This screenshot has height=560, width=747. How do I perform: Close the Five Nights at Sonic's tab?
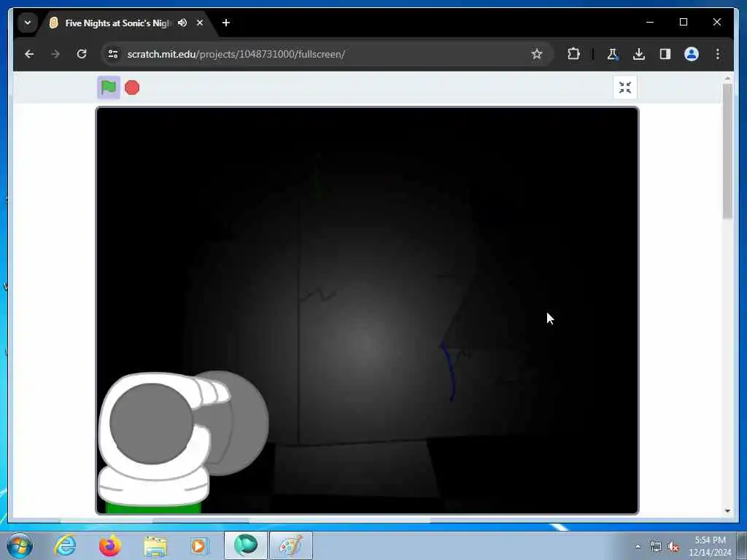(200, 23)
